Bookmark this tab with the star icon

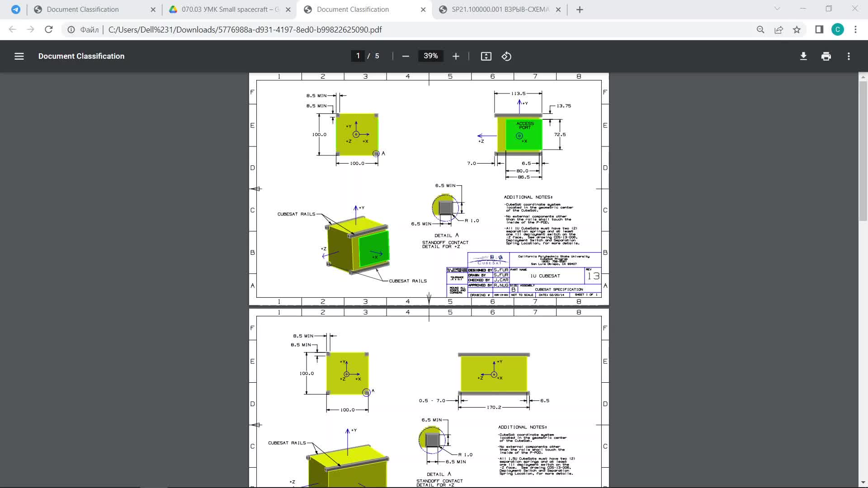(797, 30)
